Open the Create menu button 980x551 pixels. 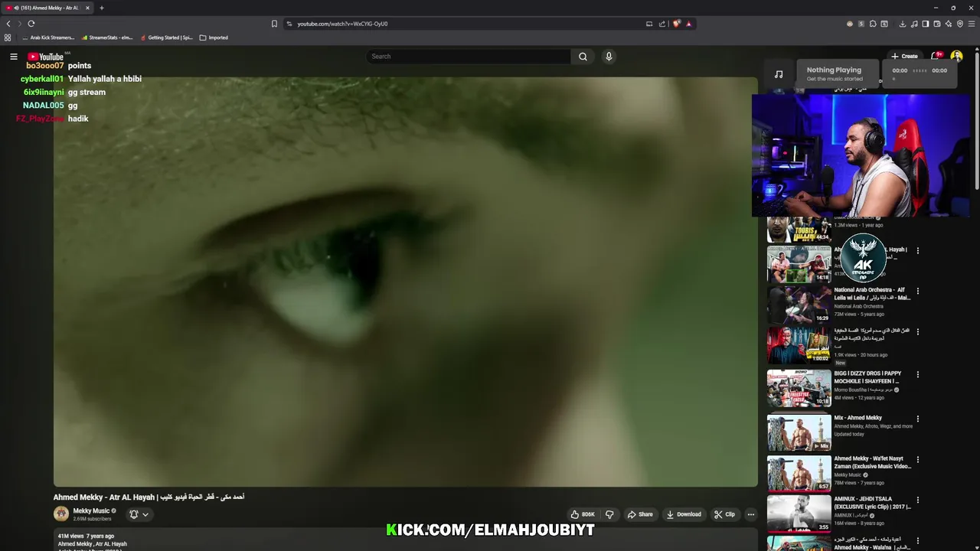[x=904, y=56]
